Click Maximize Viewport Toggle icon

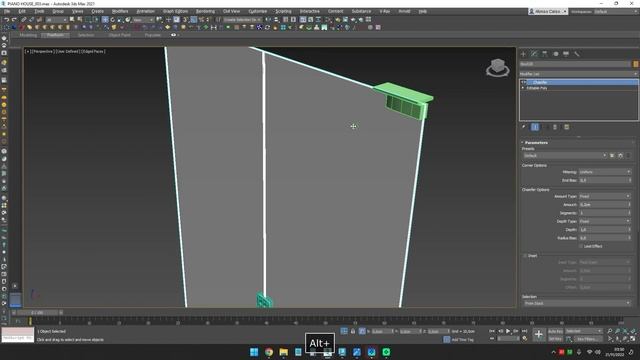[x=633, y=338]
